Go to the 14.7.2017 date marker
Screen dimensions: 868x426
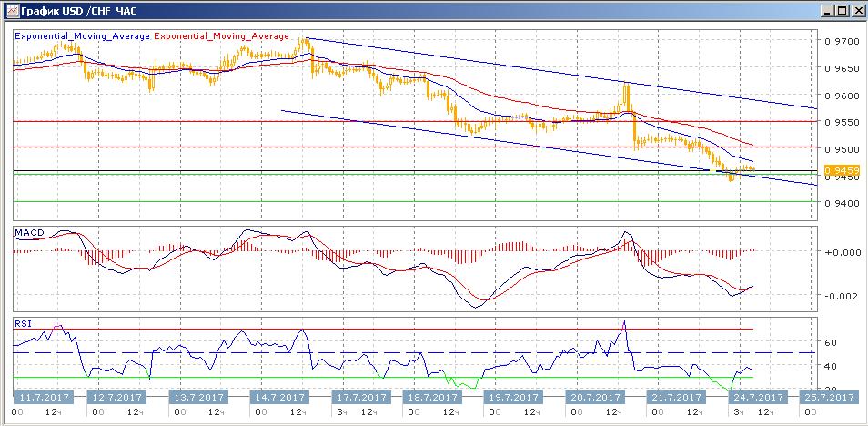click(277, 397)
